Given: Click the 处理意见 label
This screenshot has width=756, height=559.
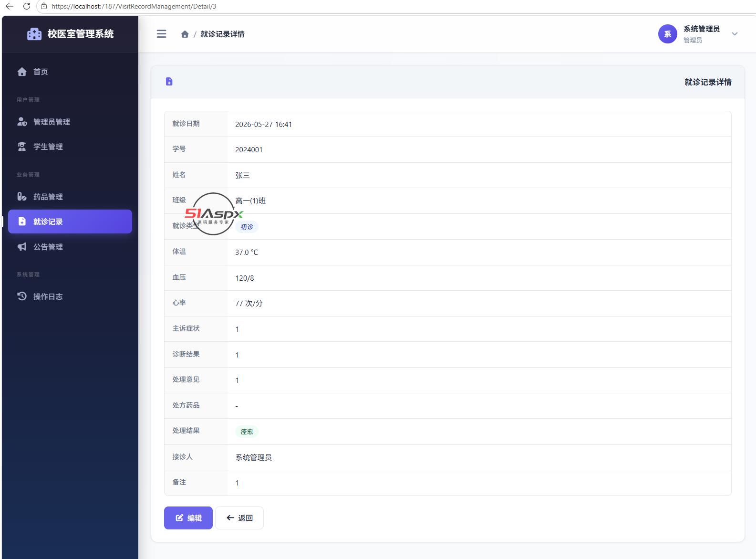Looking at the screenshot, I should point(186,380).
